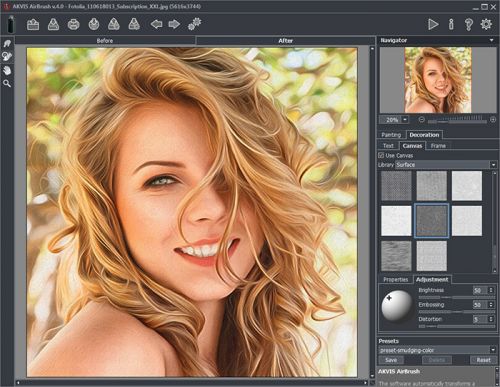Click the AKVIS spray can logo
The width and height of the screenshot is (500, 387).
pyautogui.click(x=11, y=24)
